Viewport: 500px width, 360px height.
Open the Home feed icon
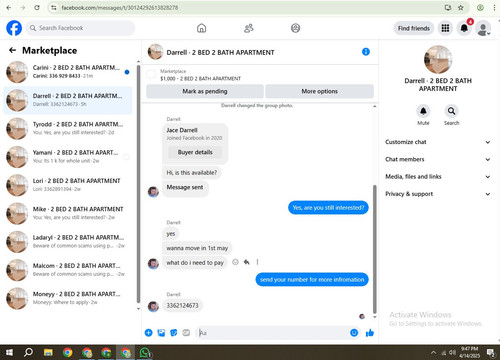click(201, 28)
